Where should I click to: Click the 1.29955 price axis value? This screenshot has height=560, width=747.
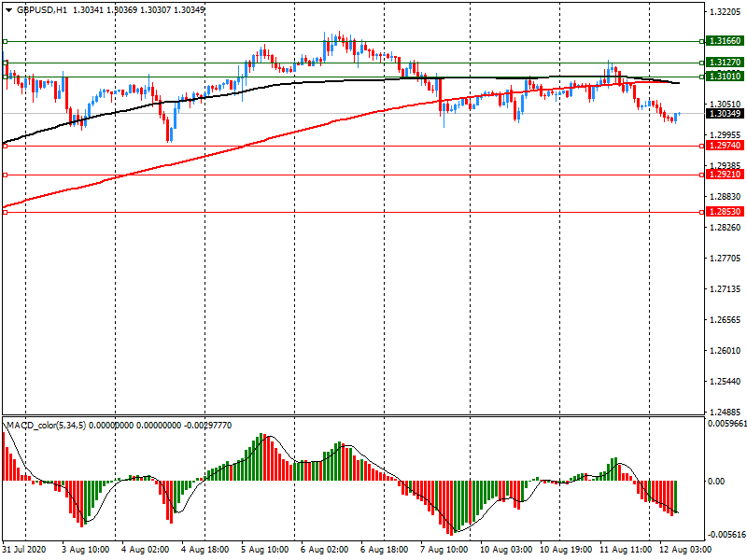tap(726, 135)
